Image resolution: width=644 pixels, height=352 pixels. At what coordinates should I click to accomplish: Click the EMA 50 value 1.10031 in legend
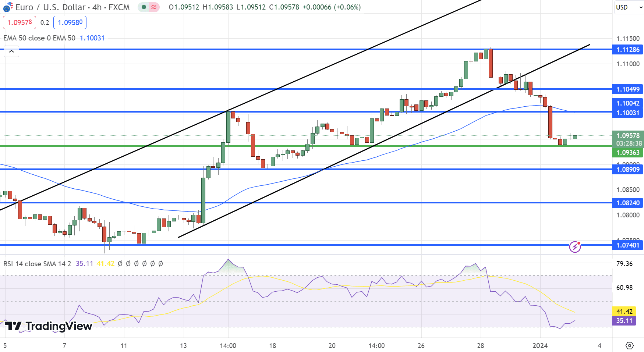click(92, 38)
